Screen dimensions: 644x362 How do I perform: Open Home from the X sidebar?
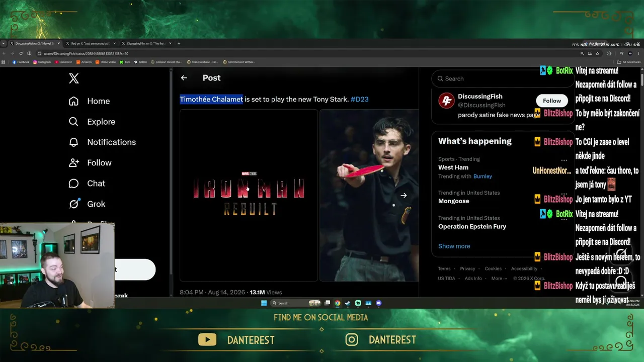pyautogui.click(x=89, y=101)
